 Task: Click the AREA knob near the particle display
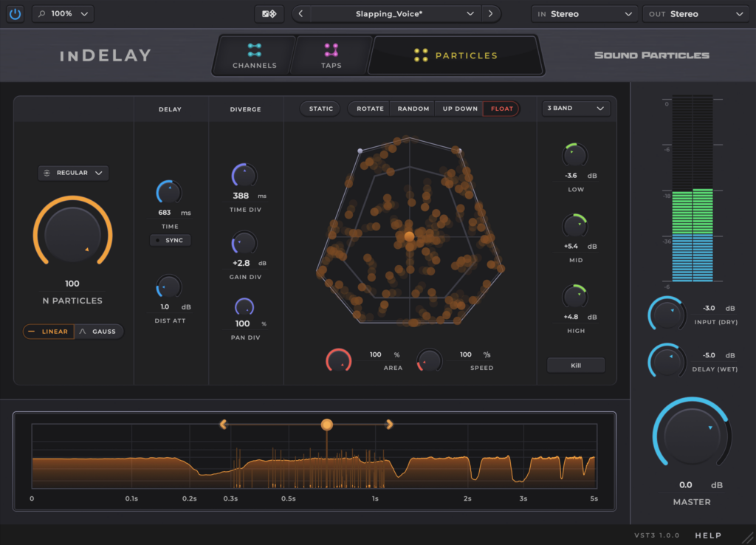(338, 360)
